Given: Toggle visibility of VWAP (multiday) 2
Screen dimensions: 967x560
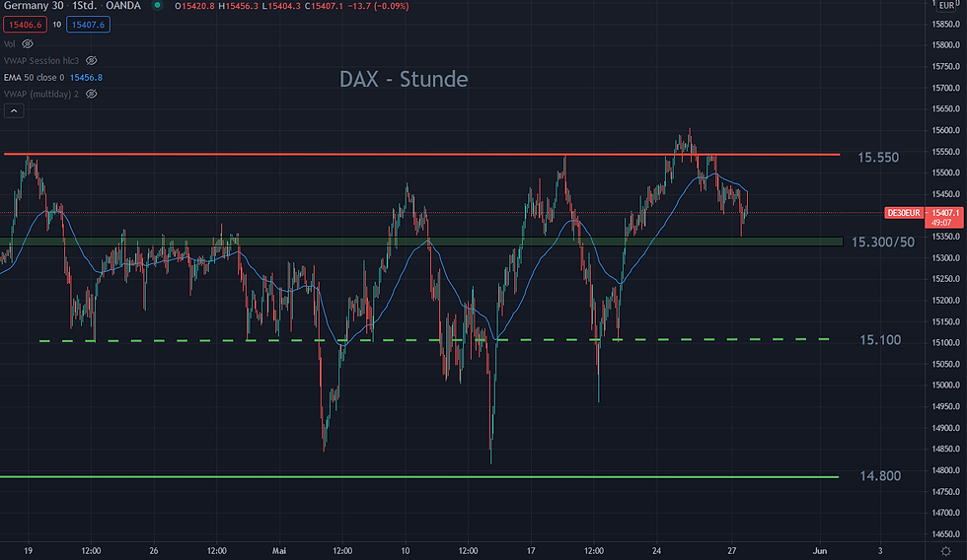Looking at the screenshot, I should pyautogui.click(x=91, y=94).
